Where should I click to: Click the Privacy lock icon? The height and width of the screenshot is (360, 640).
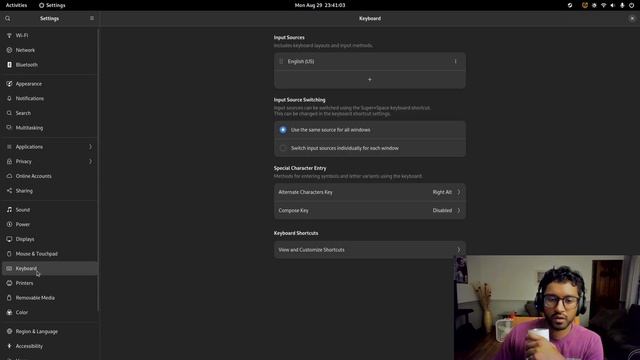[9, 161]
